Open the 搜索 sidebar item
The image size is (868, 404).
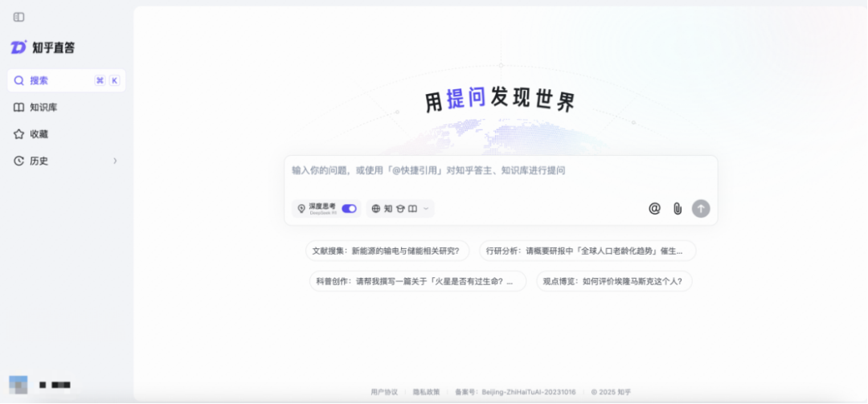(x=67, y=81)
